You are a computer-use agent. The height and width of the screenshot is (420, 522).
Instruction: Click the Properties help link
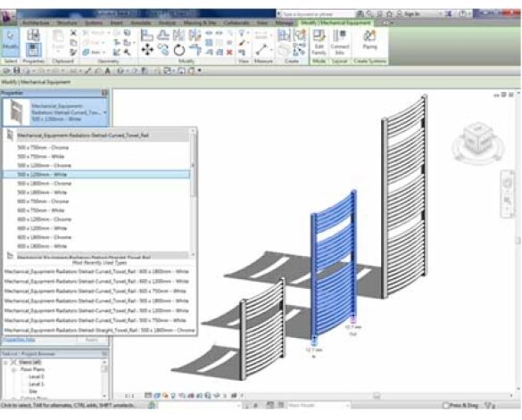19,340
